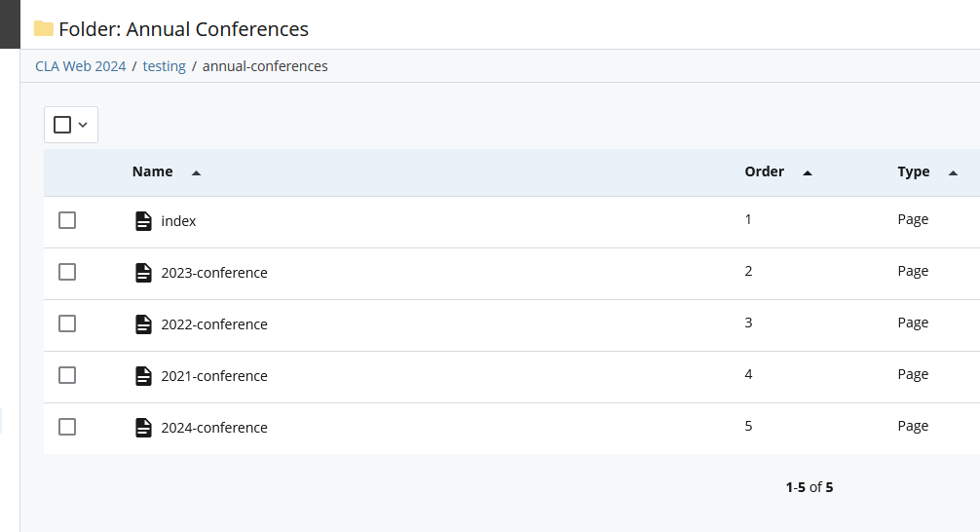The image size is (980, 532).
Task: Select the 2023-conference row checkbox
Action: [x=67, y=272]
